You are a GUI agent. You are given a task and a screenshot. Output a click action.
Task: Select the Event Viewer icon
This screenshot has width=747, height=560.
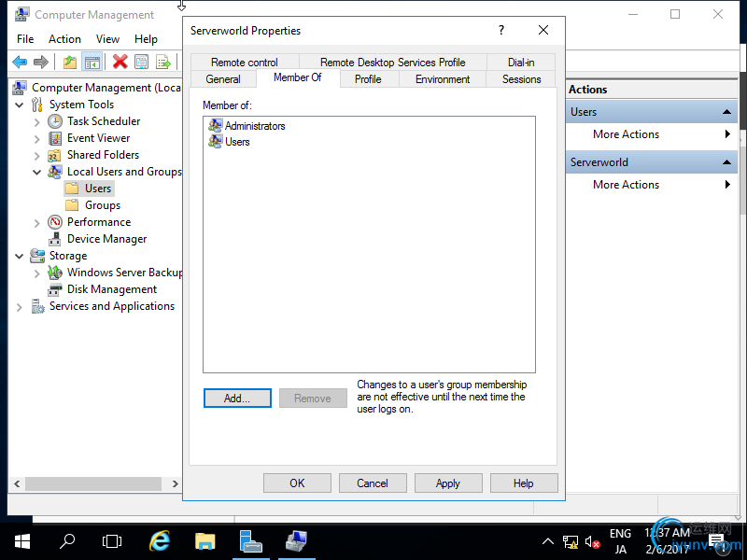[55, 138]
